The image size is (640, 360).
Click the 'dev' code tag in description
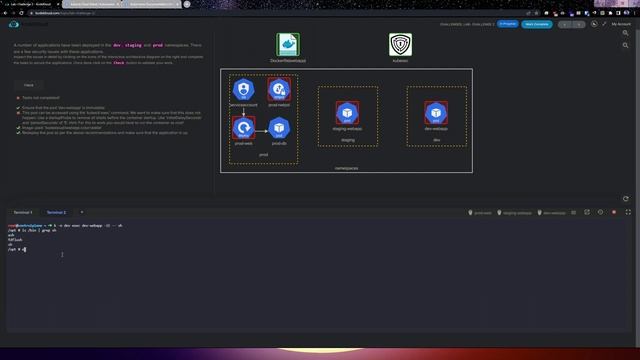pos(117,45)
